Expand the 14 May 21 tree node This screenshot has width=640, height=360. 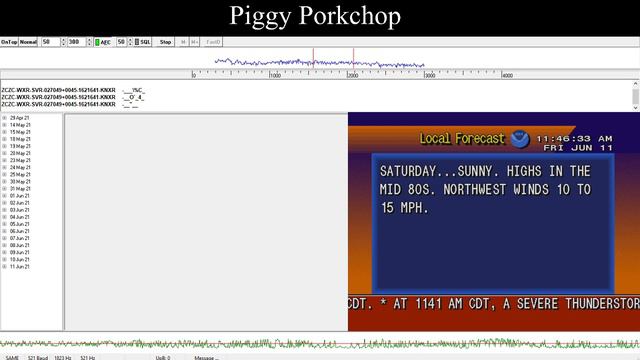4,125
